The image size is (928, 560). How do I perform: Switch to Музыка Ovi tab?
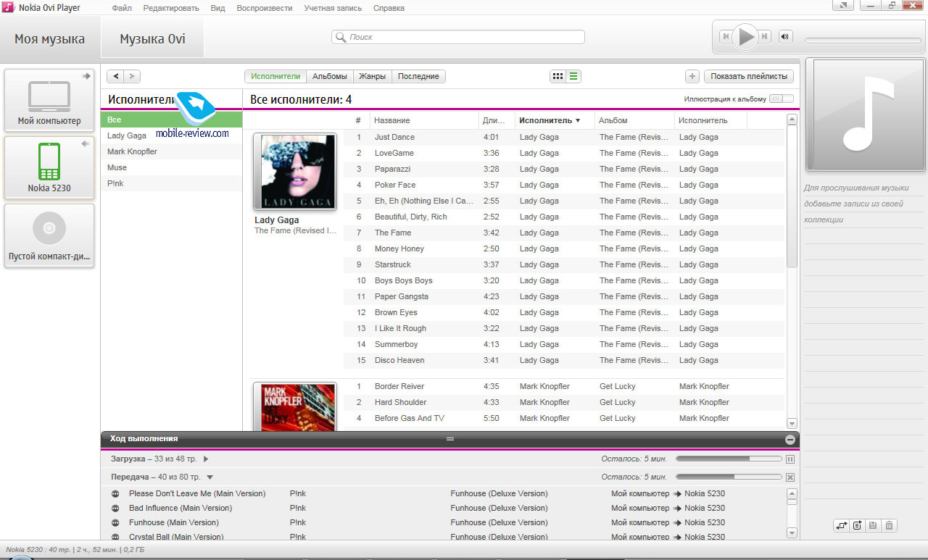pos(152,39)
